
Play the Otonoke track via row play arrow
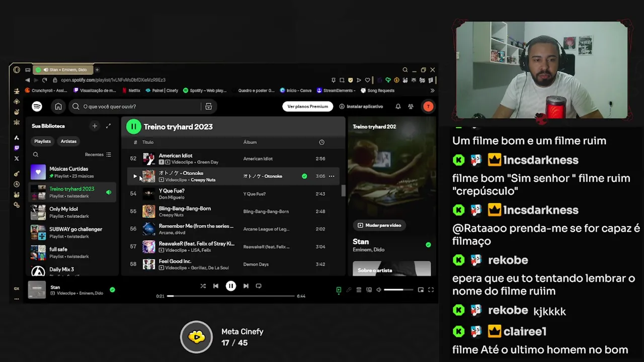[135, 176]
